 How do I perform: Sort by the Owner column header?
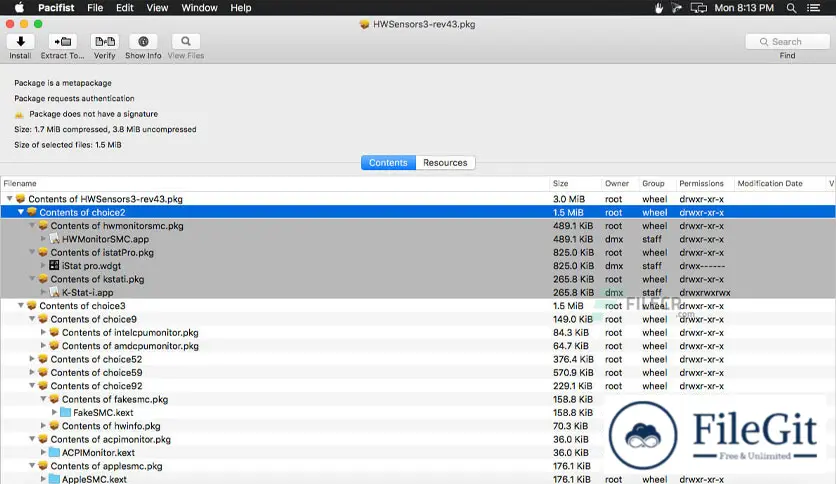click(620, 183)
